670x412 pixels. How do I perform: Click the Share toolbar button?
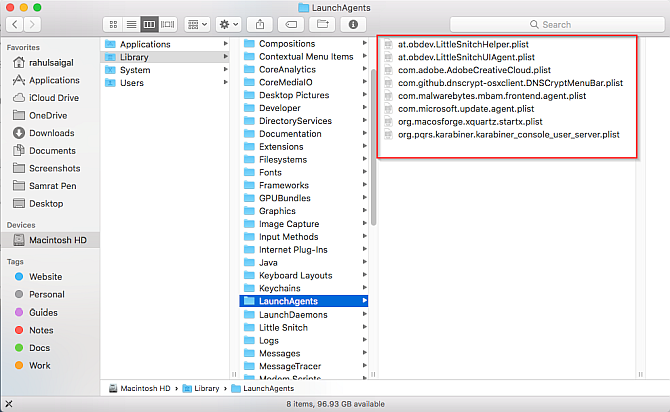click(x=260, y=24)
